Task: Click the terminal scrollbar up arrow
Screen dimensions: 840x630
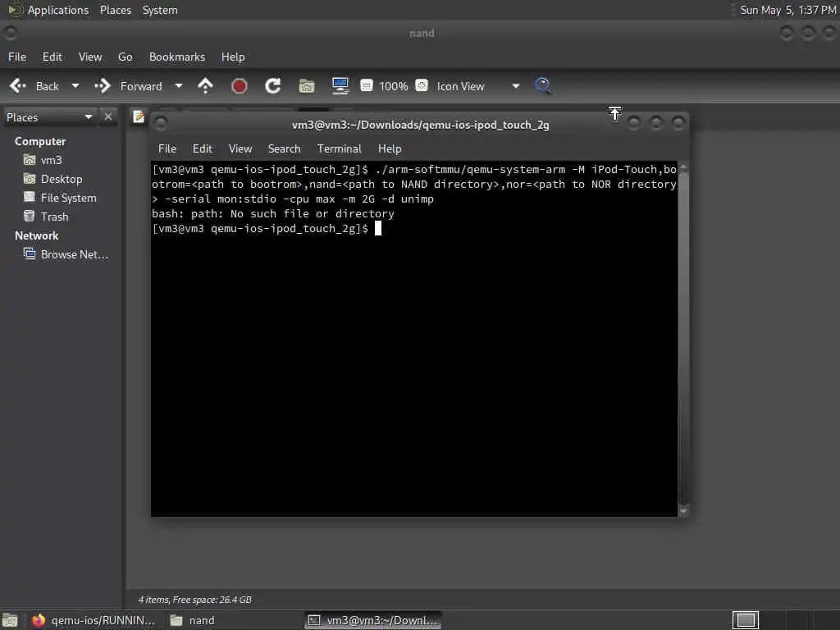Action: [x=683, y=167]
